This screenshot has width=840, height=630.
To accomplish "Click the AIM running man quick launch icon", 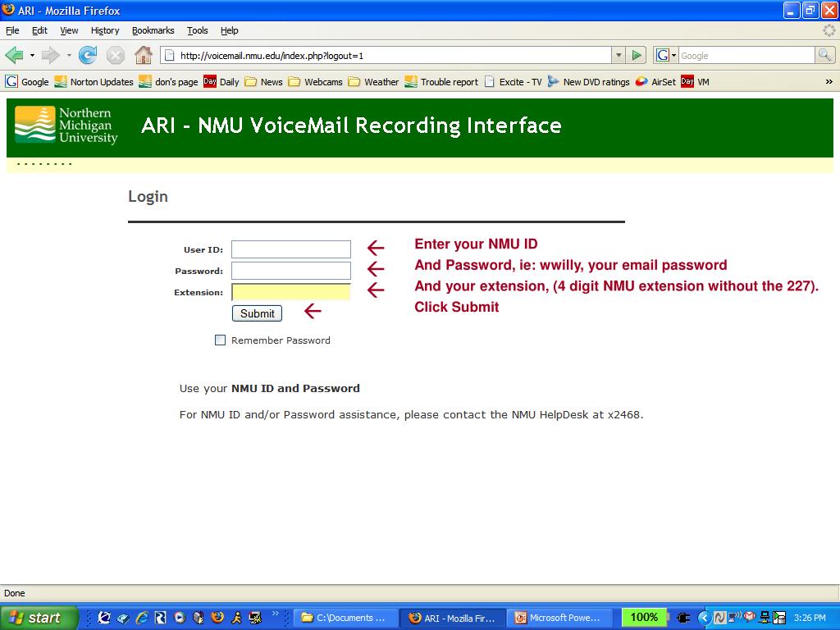I will pyautogui.click(x=236, y=618).
